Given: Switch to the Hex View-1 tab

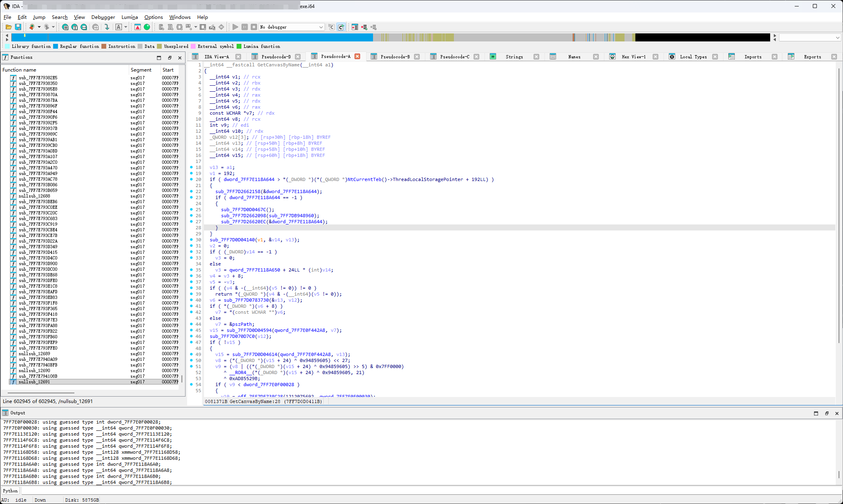Looking at the screenshot, I should point(633,57).
